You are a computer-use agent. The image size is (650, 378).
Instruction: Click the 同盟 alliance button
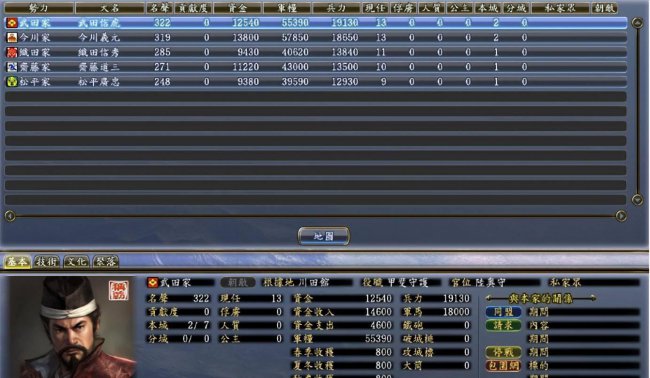pyautogui.click(x=503, y=312)
